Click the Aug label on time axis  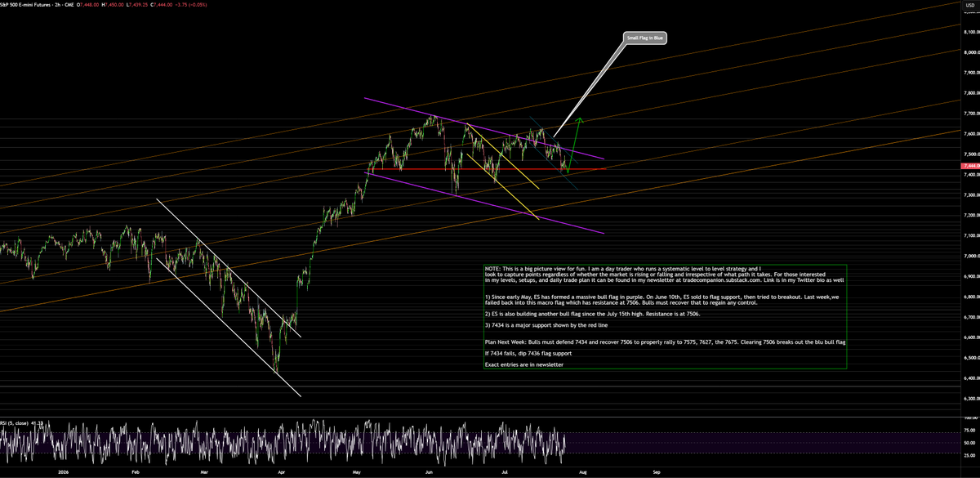point(583,472)
